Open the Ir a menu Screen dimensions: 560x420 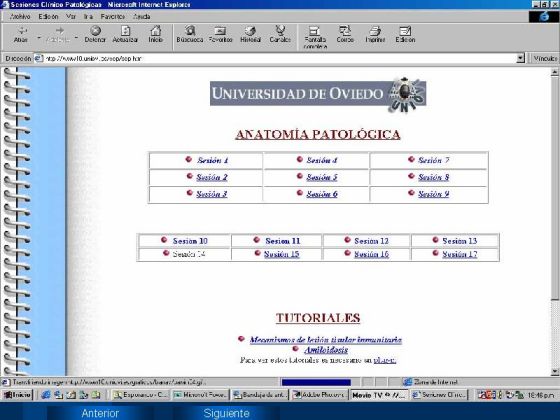point(88,16)
